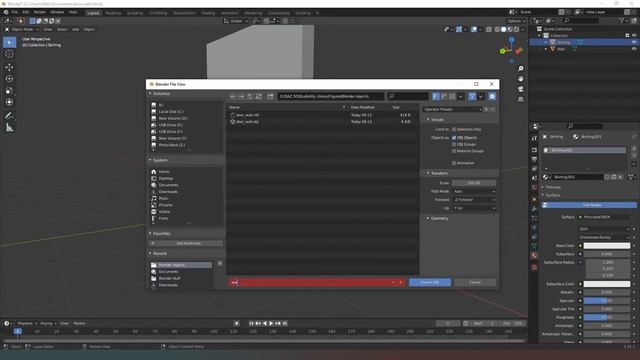
Task: Switch between perspective and orthographic view
Action: click(520, 99)
